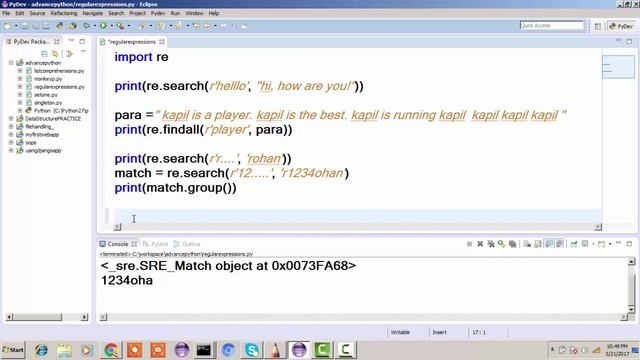
Task: Click the Pin Console icon
Action: click(x=574, y=244)
